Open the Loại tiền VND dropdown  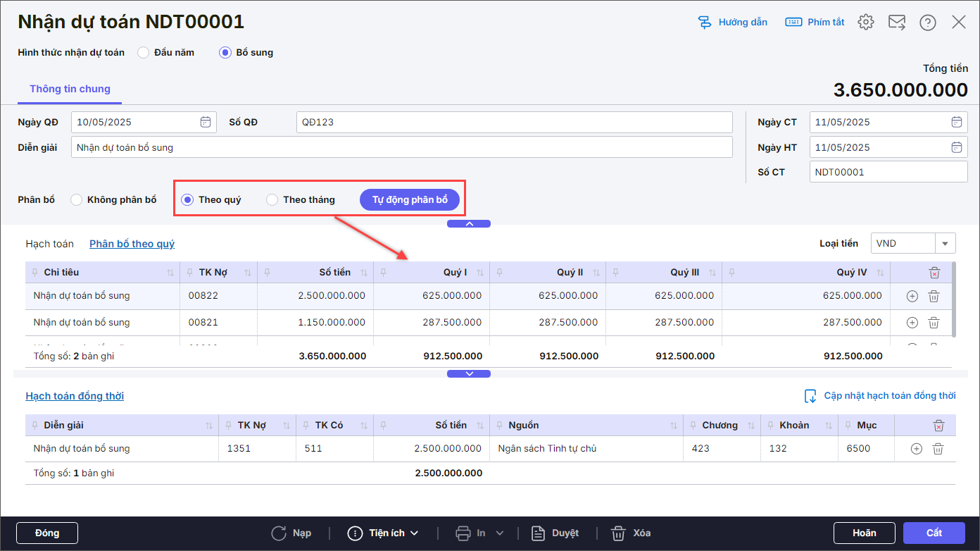click(x=945, y=243)
